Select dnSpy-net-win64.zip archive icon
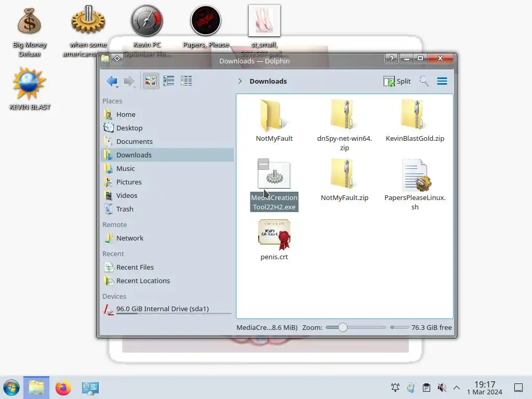The width and height of the screenshot is (532, 399). click(344, 115)
